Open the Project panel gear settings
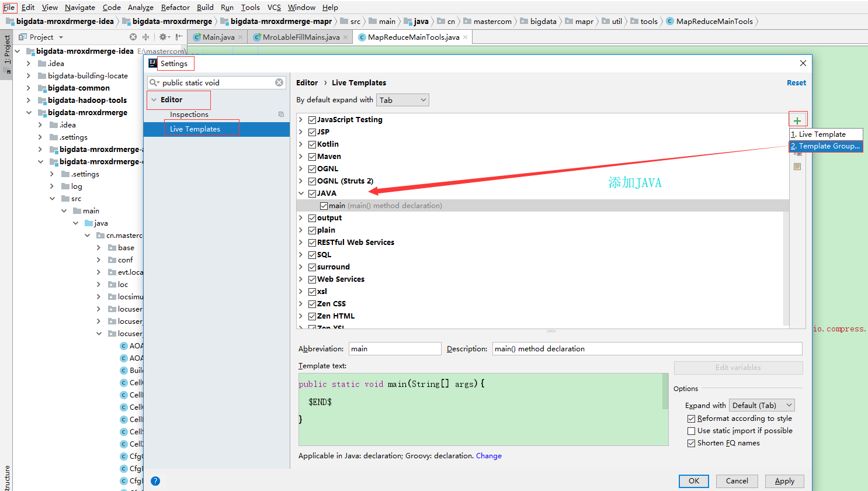Viewport: 868px width, 491px height. pyautogui.click(x=164, y=37)
